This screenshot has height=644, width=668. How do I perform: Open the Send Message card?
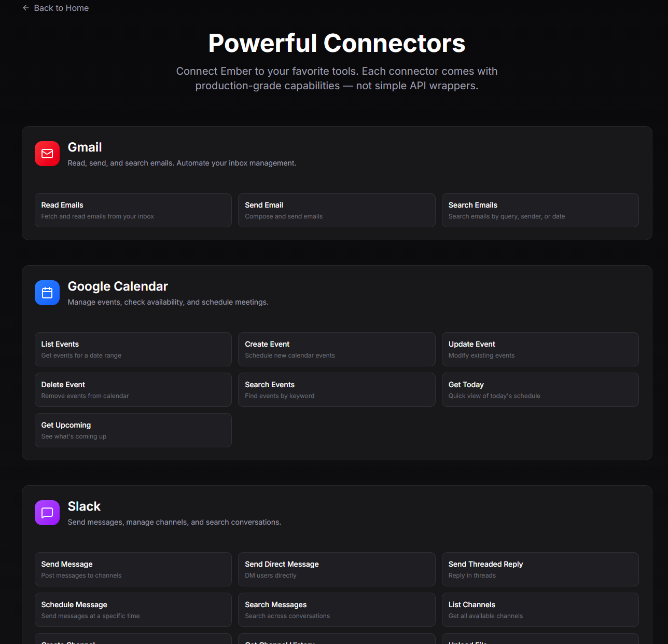pos(133,569)
